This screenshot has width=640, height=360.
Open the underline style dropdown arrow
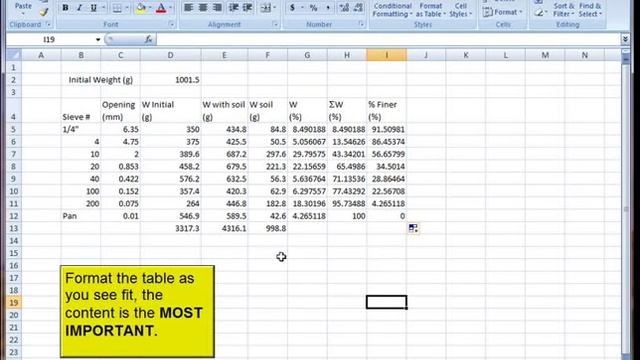(x=103, y=8)
